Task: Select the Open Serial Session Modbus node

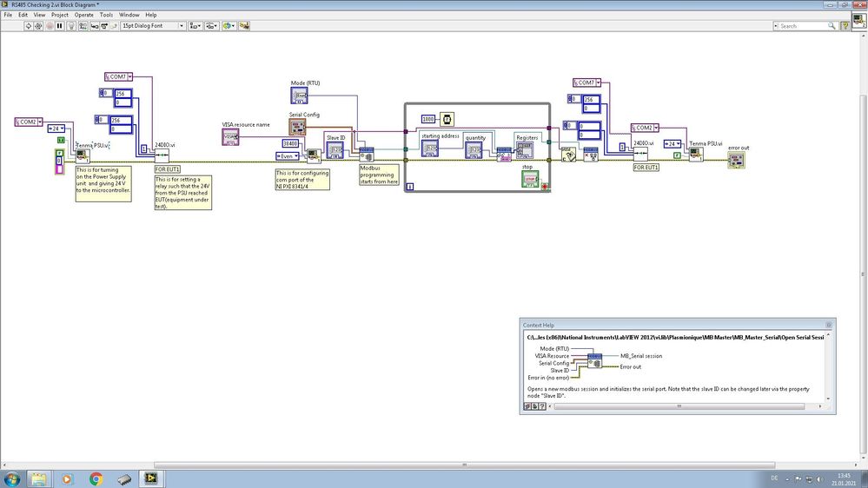Action: 367,155
